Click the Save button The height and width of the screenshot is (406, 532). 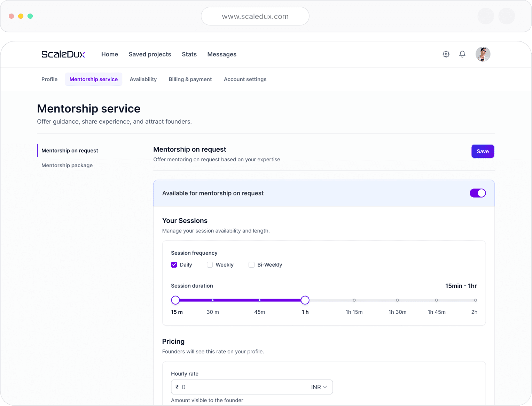coord(483,151)
